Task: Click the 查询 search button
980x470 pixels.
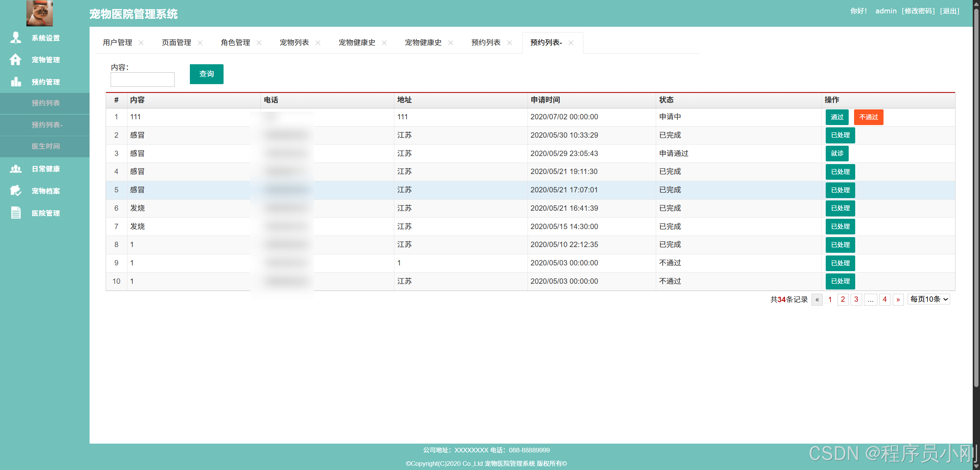Action: [206, 74]
